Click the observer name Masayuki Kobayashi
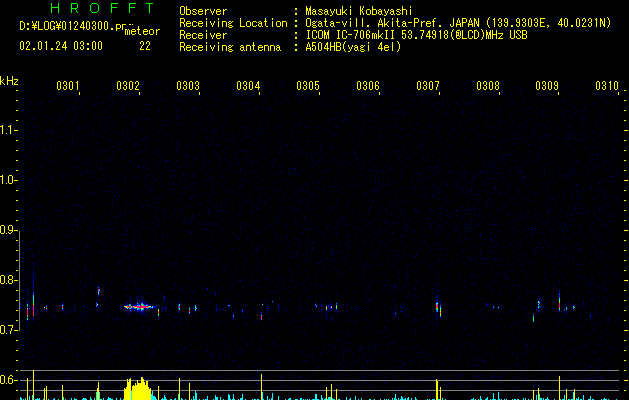The height and width of the screenshot is (400, 629). (359, 11)
